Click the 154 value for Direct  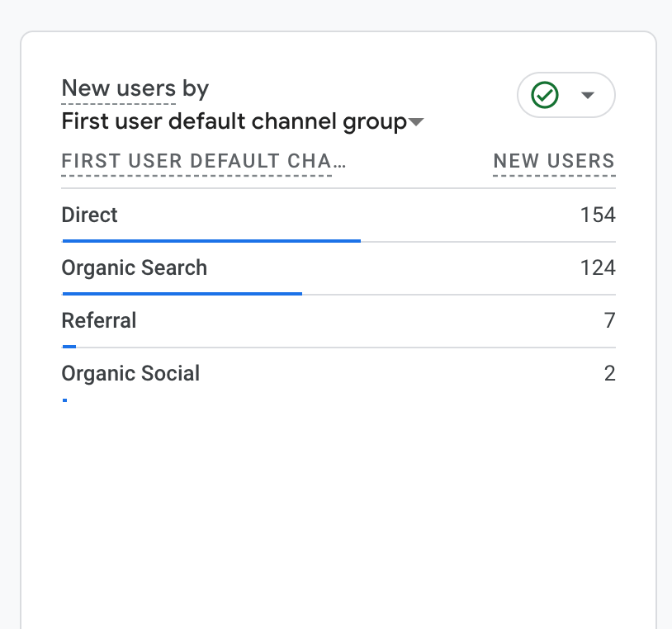[x=598, y=215]
